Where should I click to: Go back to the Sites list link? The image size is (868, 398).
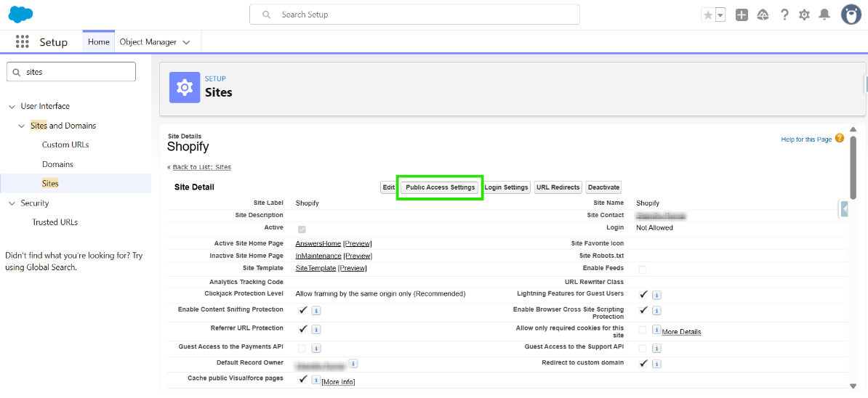pos(201,167)
